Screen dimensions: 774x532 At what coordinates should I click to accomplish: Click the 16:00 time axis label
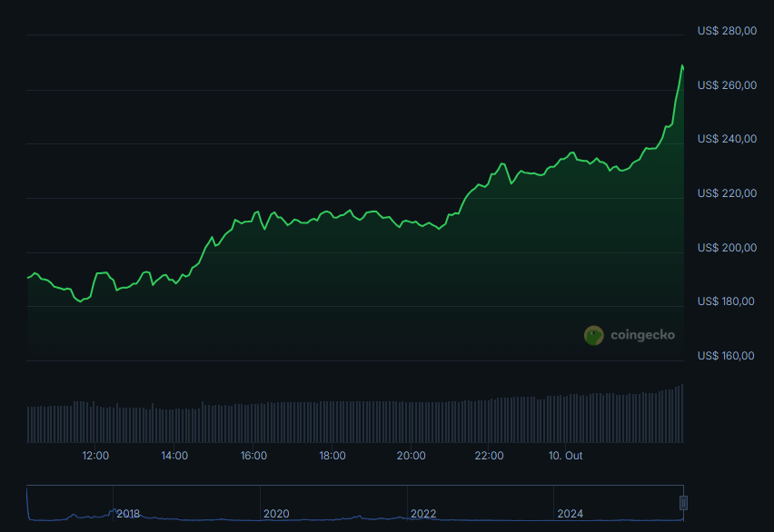point(253,456)
